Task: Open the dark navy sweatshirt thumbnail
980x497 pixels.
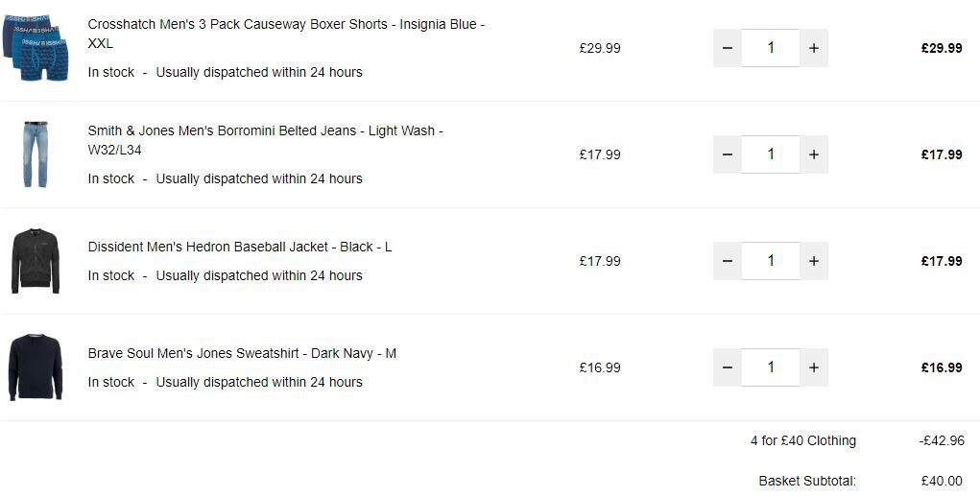Action: [x=36, y=367]
